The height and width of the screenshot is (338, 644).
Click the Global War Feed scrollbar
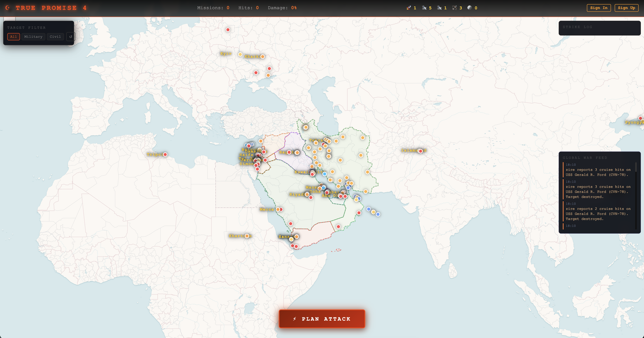(636, 167)
